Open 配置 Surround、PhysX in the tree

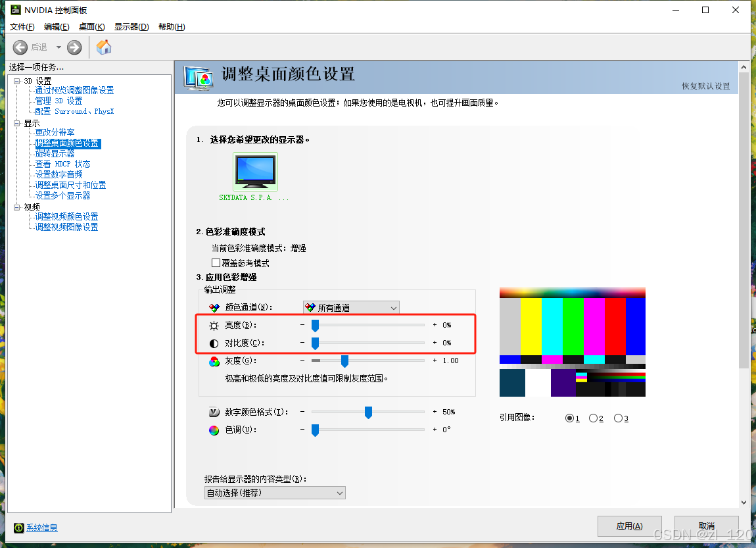tap(74, 111)
